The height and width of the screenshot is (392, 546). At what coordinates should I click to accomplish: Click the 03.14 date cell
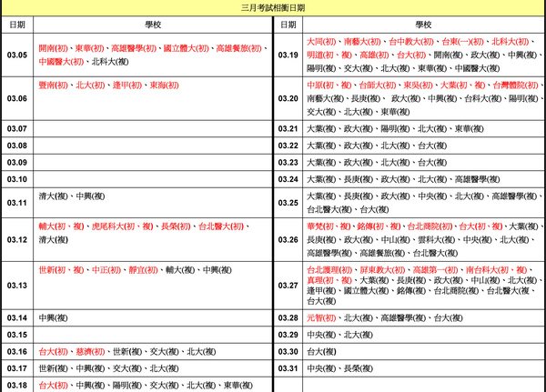[17, 317]
